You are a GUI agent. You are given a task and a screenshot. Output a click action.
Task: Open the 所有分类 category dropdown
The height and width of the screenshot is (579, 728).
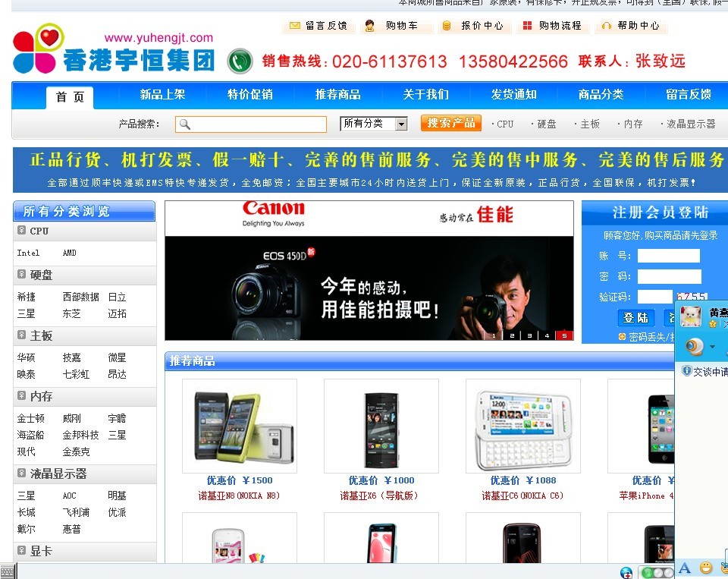pos(374,124)
